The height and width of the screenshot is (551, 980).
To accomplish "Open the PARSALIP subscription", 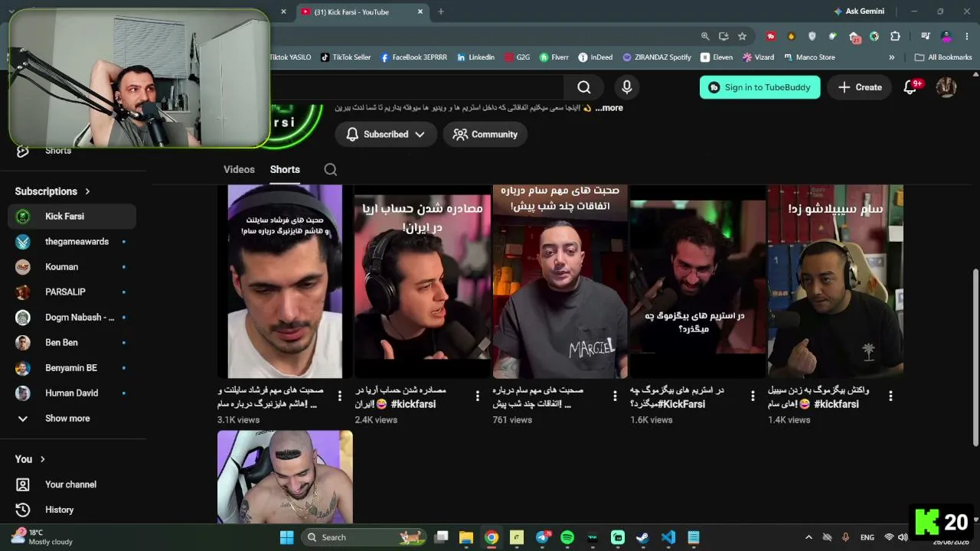I will click(x=72, y=292).
